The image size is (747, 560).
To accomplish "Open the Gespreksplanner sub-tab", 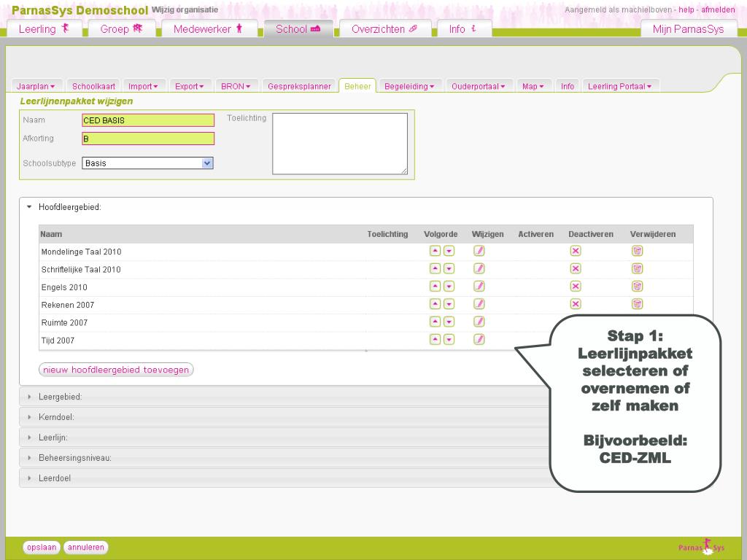I will (299, 86).
